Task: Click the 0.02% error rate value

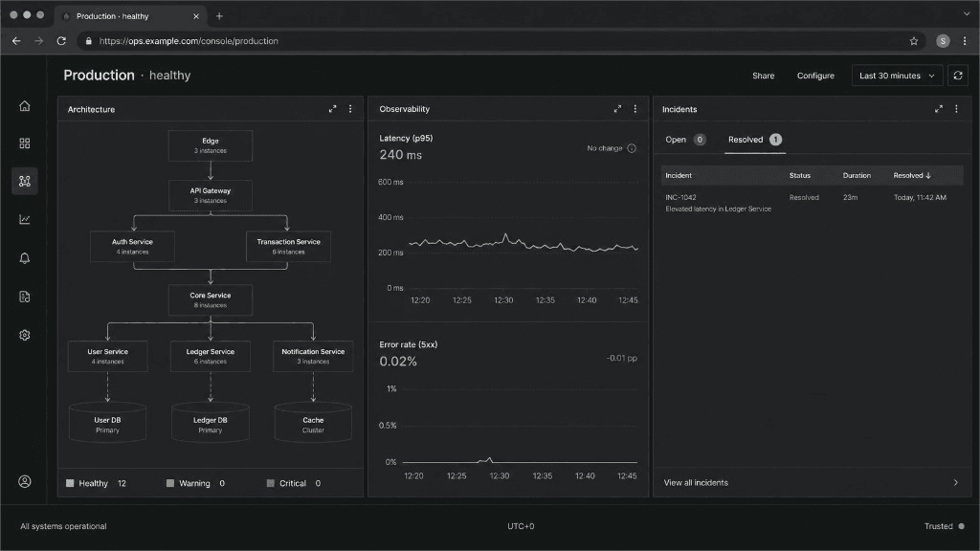Action: pyautogui.click(x=398, y=361)
